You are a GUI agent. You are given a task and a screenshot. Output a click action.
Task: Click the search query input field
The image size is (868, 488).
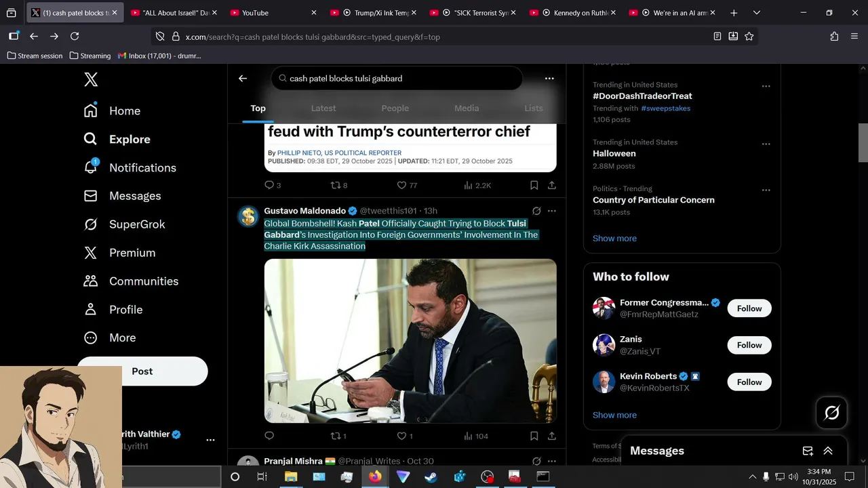pyautogui.click(x=397, y=79)
